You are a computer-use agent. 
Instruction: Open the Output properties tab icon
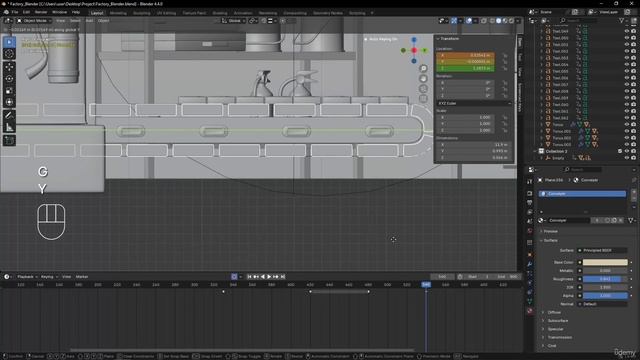(x=530, y=203)
